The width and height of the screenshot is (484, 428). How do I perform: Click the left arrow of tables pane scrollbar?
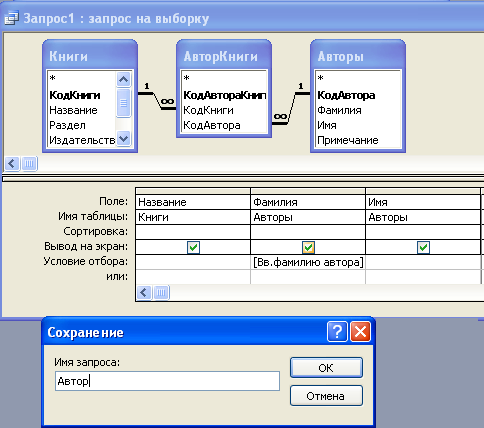click(x=12, y=164)
